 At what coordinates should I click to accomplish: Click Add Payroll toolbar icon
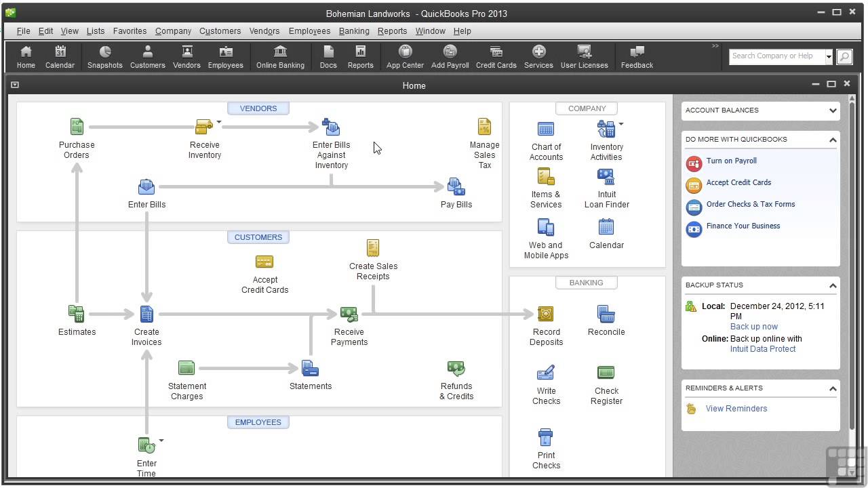tap(450, 57)
